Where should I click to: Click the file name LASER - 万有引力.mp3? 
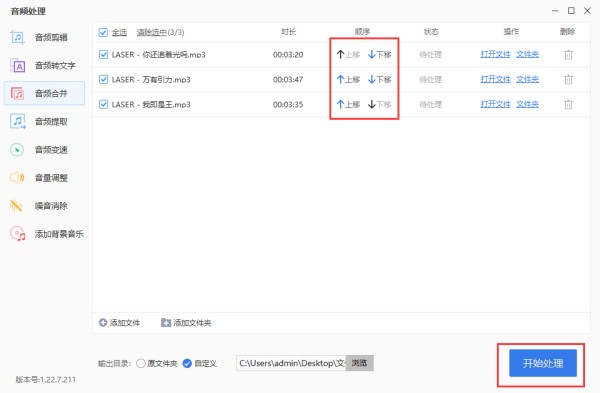151,80
